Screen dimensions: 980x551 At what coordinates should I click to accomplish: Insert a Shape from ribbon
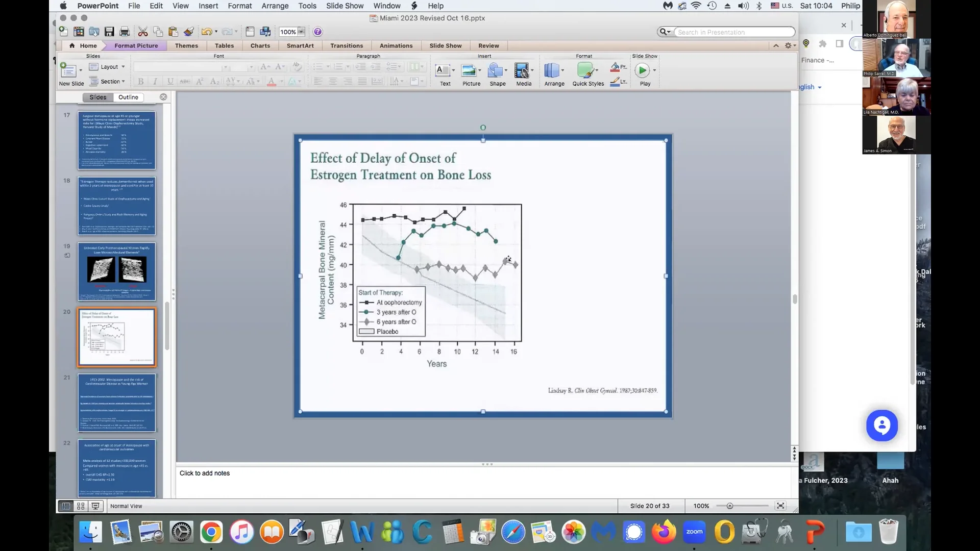(x=498, y=74)
